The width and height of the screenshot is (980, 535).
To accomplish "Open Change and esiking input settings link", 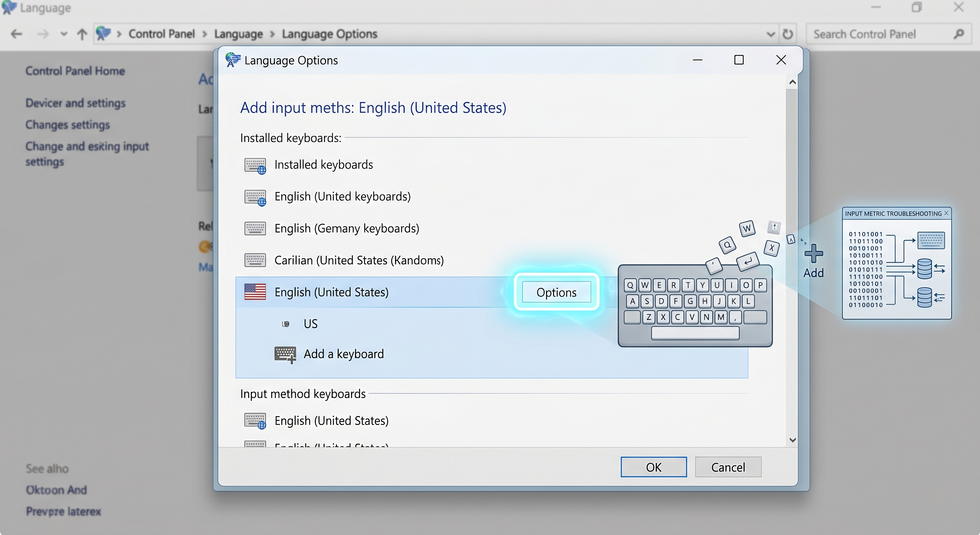I will [87, 154].
